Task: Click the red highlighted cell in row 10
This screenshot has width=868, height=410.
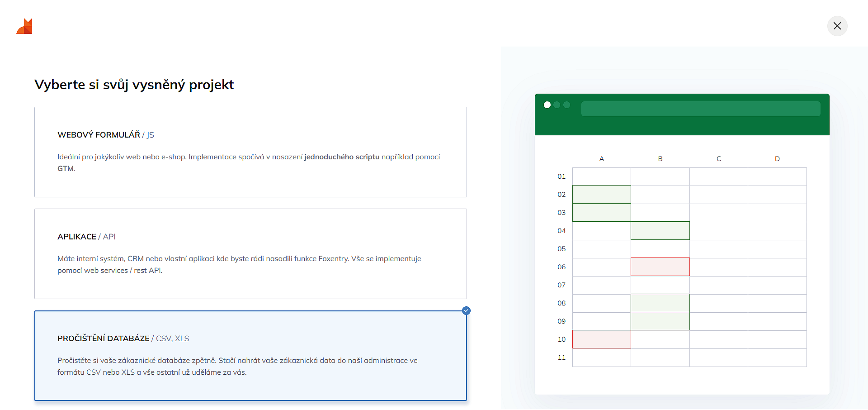Action: (601, 339)
